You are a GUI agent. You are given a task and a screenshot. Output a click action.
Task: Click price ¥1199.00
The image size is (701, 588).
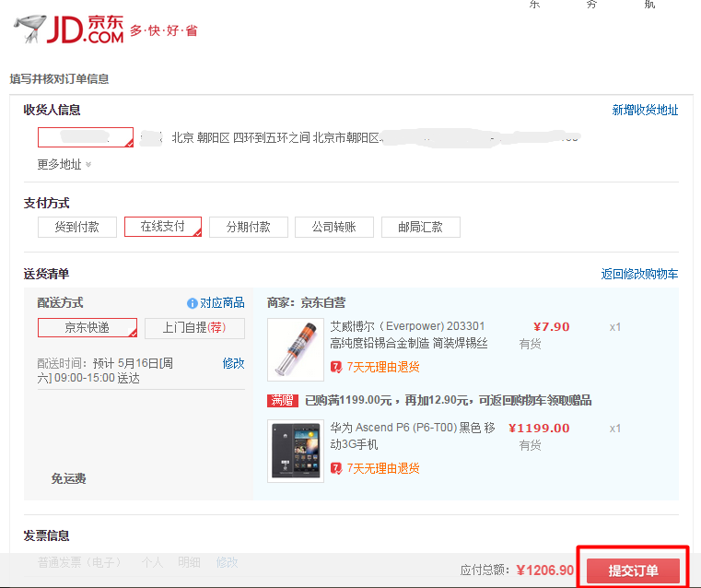539,429
